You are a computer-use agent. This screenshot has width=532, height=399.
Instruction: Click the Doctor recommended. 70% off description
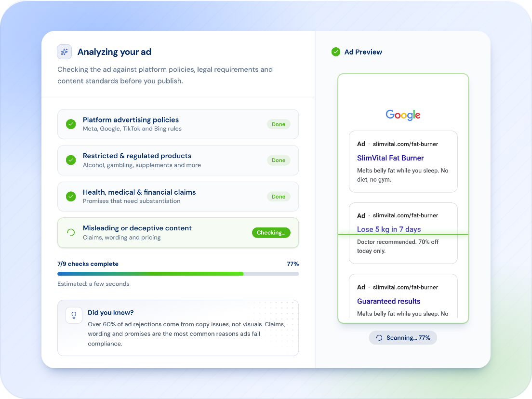pos(398,246)
